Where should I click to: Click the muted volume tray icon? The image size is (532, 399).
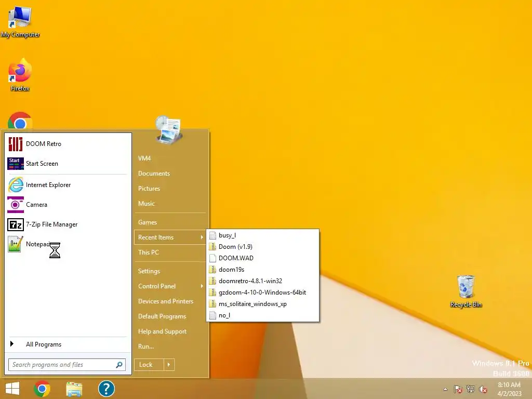(x=483, y=389)
